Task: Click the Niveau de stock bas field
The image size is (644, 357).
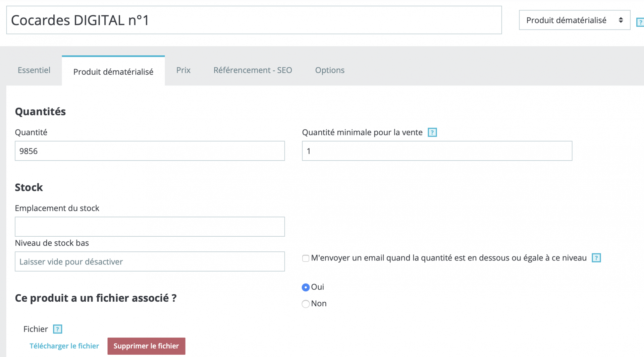Action: (x=150, y=261)
